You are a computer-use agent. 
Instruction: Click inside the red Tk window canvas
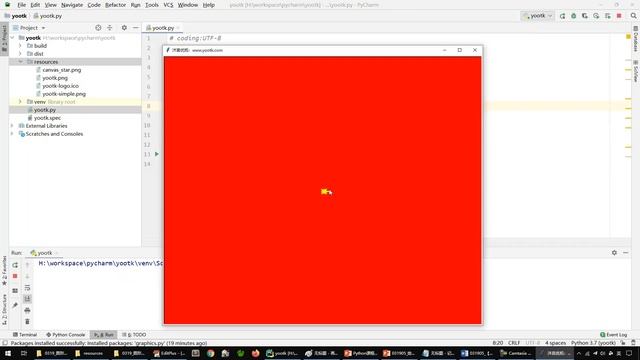[322, 190]
